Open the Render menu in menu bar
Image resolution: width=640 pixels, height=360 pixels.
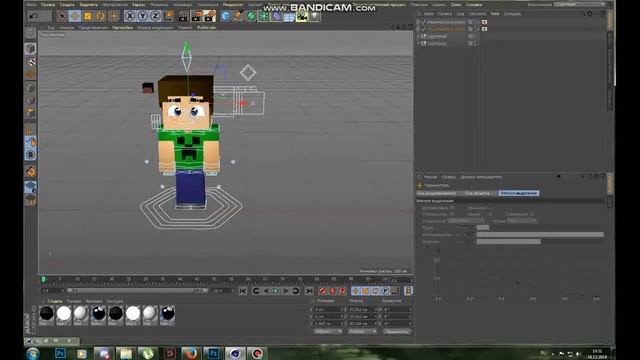pos(233,4)
